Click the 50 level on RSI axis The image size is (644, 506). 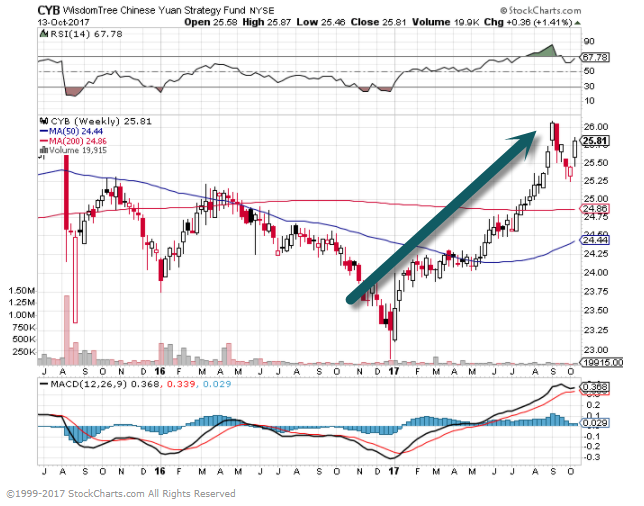pyautogui.click(x=589, y=71)
